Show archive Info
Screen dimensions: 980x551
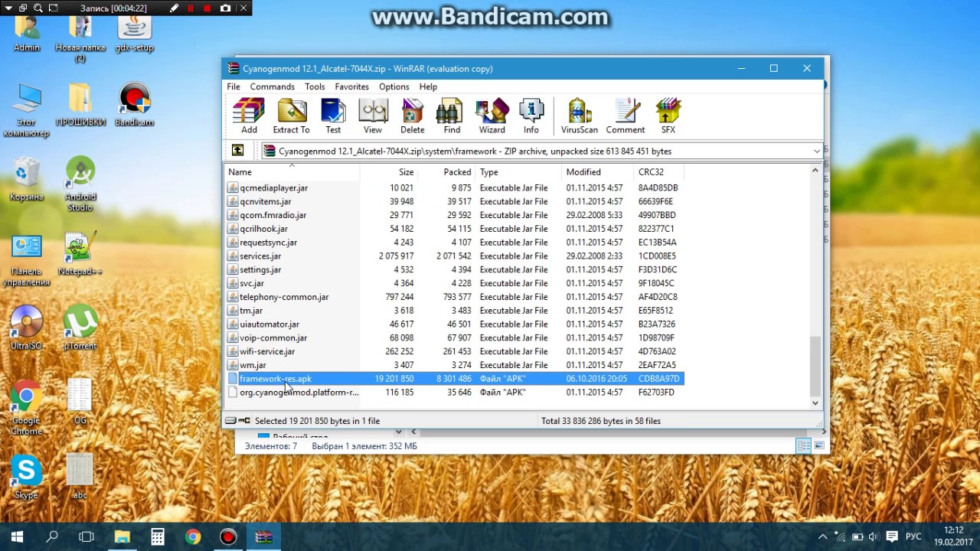coord(531,116)
